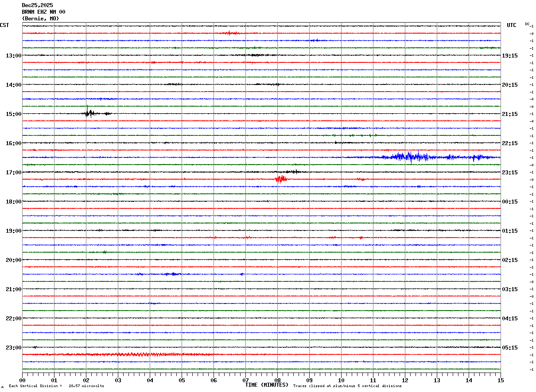Click the location label (Bernie, MO)

(40, 19)
